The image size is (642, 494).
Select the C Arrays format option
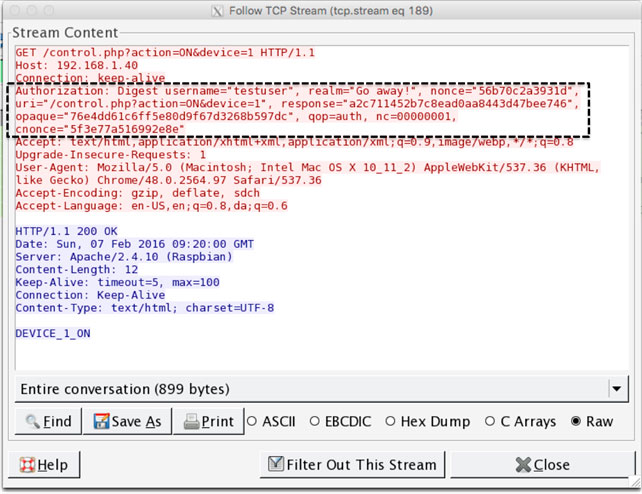tap(520, 421)
